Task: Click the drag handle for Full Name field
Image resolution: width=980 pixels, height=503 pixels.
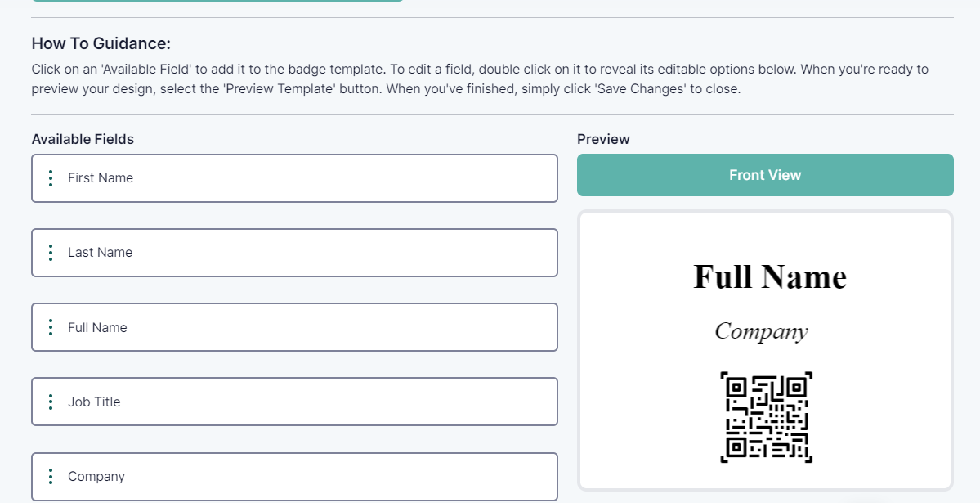Action: (x=51, y=327)
